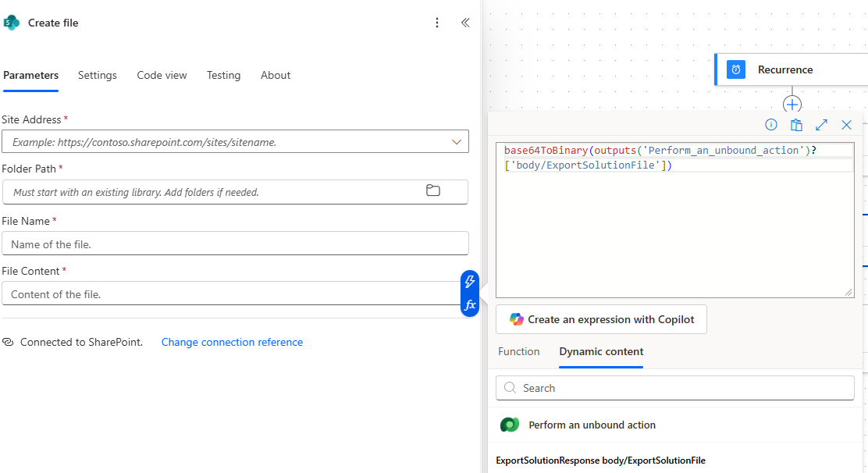The height and width of the screenshot is (473, 868).
Task: Expand the expression editor to full size
Action: click(821, 125)
